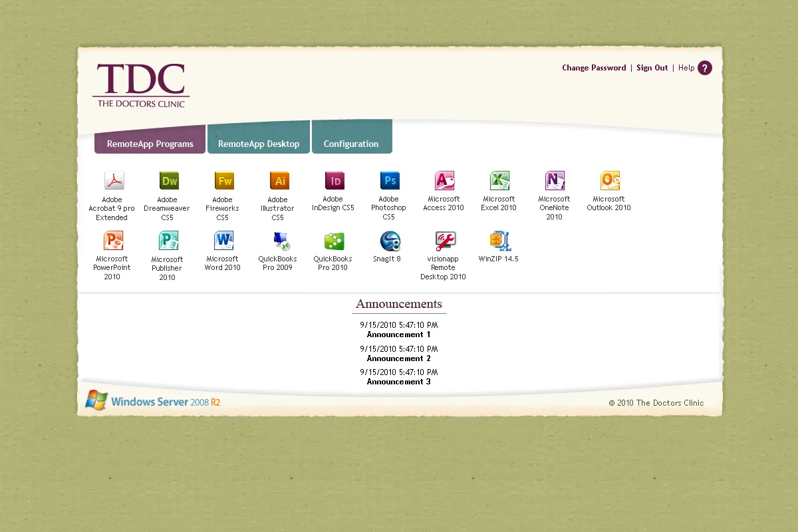Click the Announcement 1 title
Viewport: 798px width, 532px height.
coord(398,334)
